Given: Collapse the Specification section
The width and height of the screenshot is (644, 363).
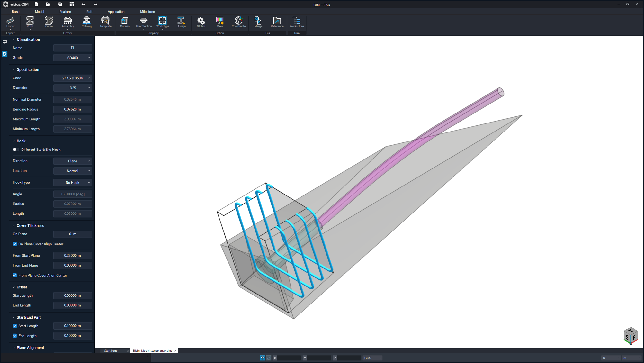Looking at the screenshot, I should coord(13,69).
